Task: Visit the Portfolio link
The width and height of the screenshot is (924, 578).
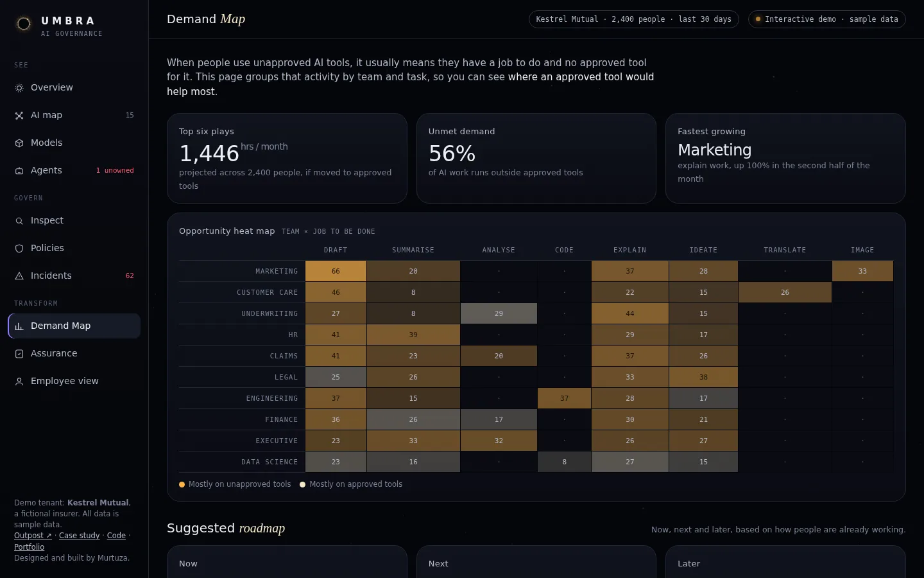Action: 30,547
